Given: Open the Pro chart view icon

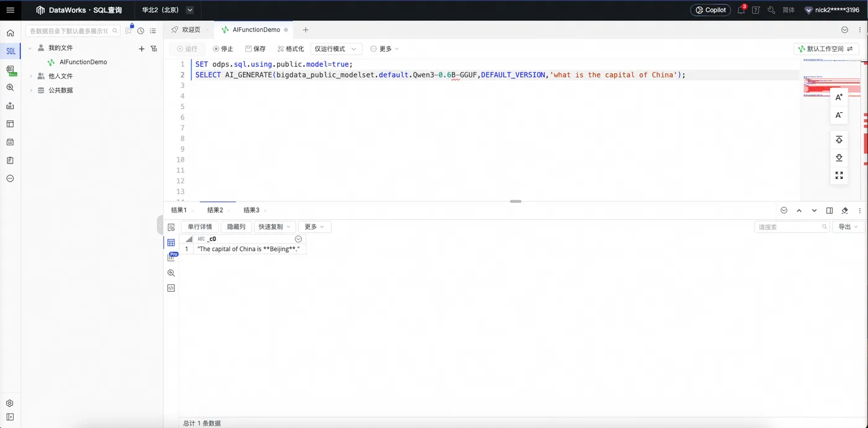Looking at the screenshot, I should click(172, 257).
